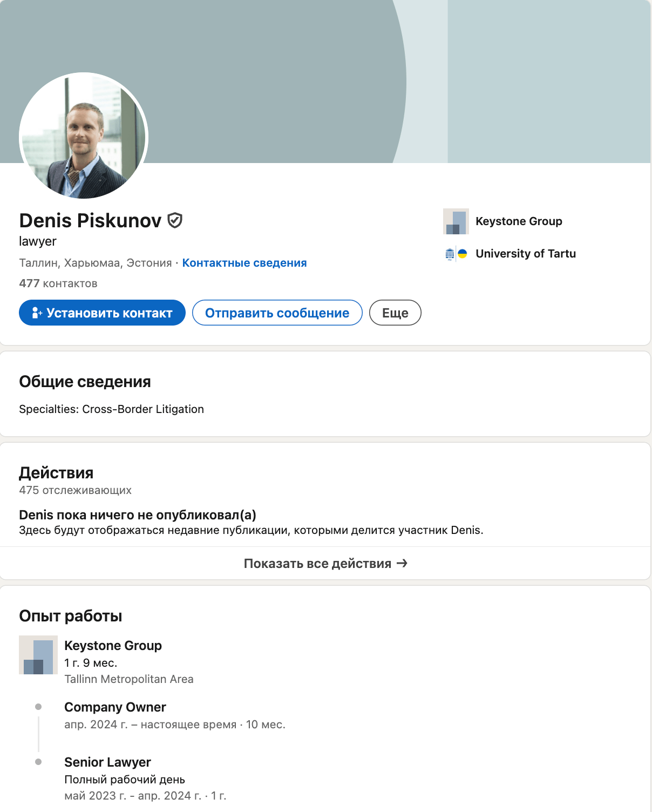Select the Keystone Group link in top card
Screen dimensions: 652x812
point(519,221)
